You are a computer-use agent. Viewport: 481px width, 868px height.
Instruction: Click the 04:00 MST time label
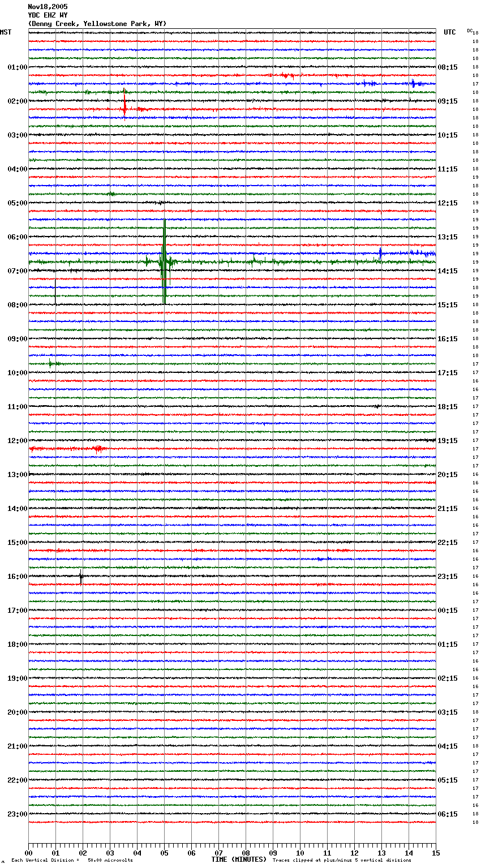click(18, 169)
